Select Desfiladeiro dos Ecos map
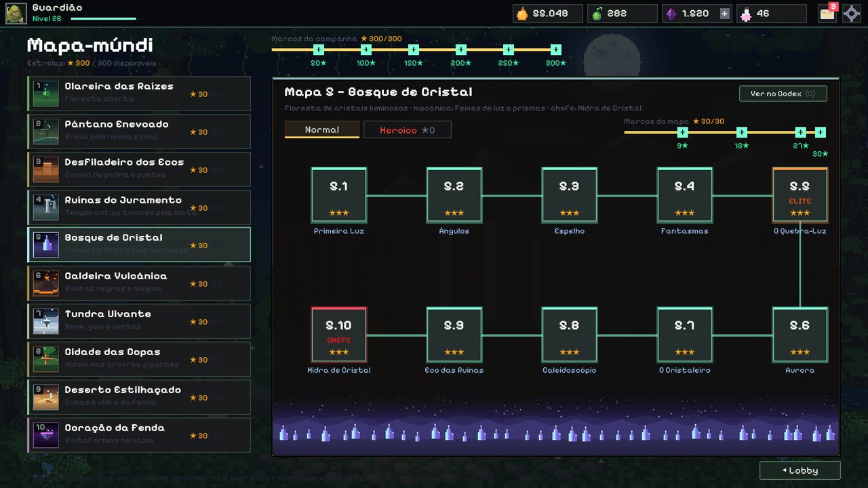Screen dimensions: 868x488 point(139,169)
